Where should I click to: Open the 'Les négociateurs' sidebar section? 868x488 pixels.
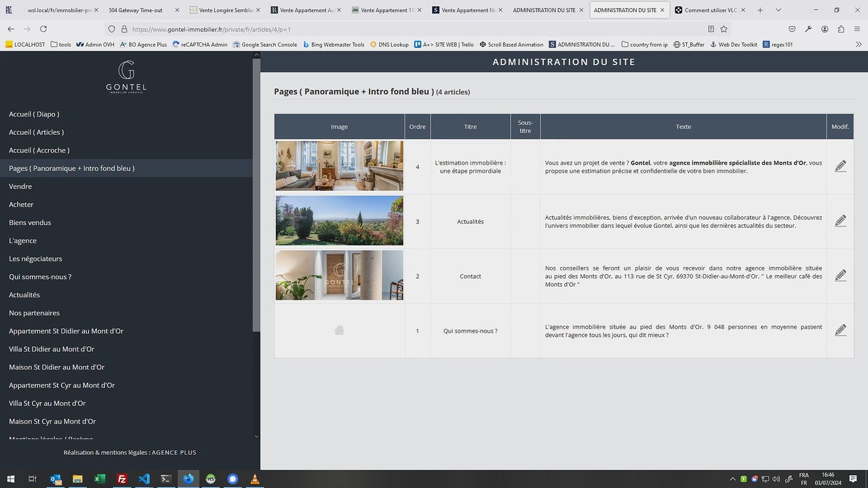[x=35, y=259]
